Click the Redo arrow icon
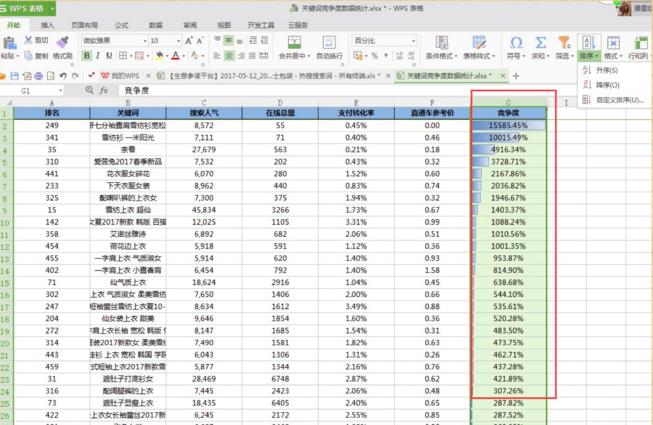 [75, 76]
